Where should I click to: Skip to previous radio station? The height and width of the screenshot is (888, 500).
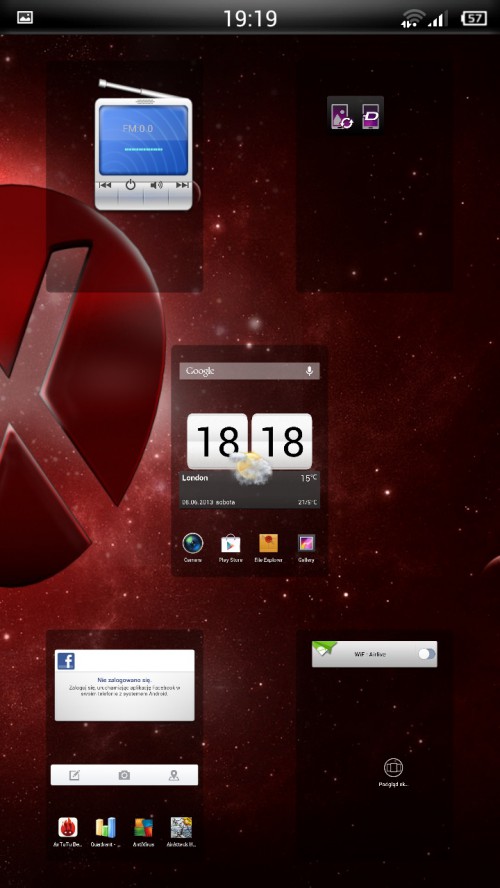pos(105,185)
